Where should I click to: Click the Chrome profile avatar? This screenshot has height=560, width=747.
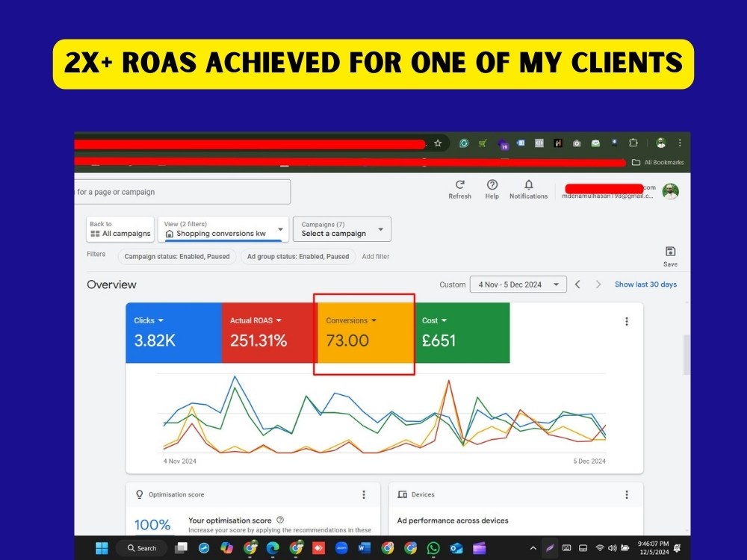pos(660,143)
